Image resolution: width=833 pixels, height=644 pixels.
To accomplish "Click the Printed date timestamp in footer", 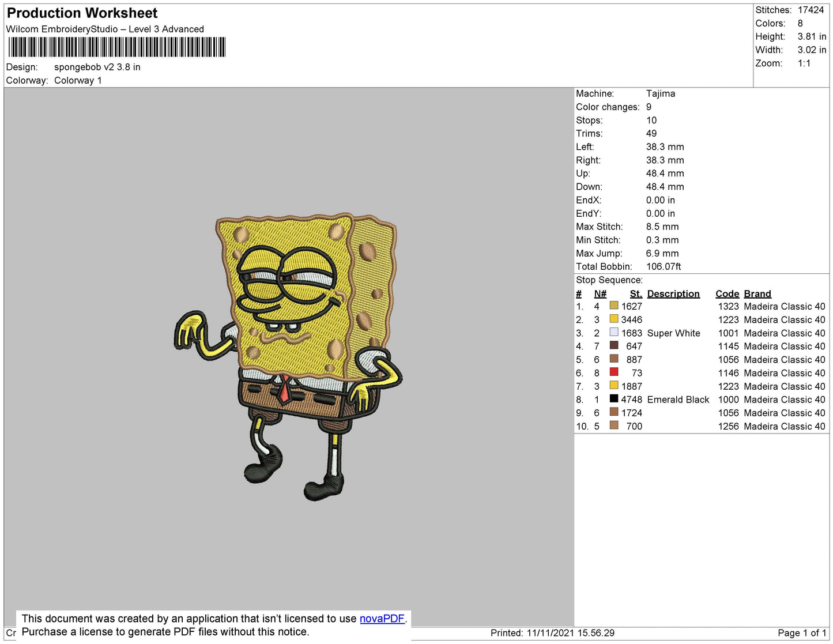I will click(x=552, y=633).
